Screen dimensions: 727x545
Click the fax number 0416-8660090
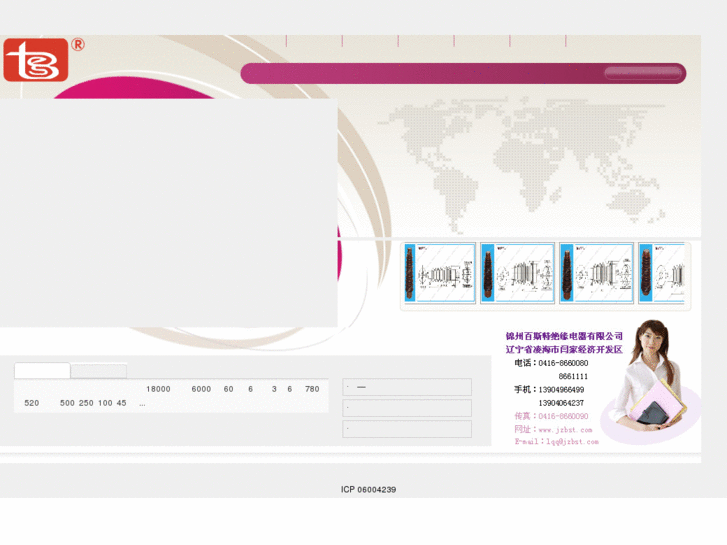click(563, 416)
